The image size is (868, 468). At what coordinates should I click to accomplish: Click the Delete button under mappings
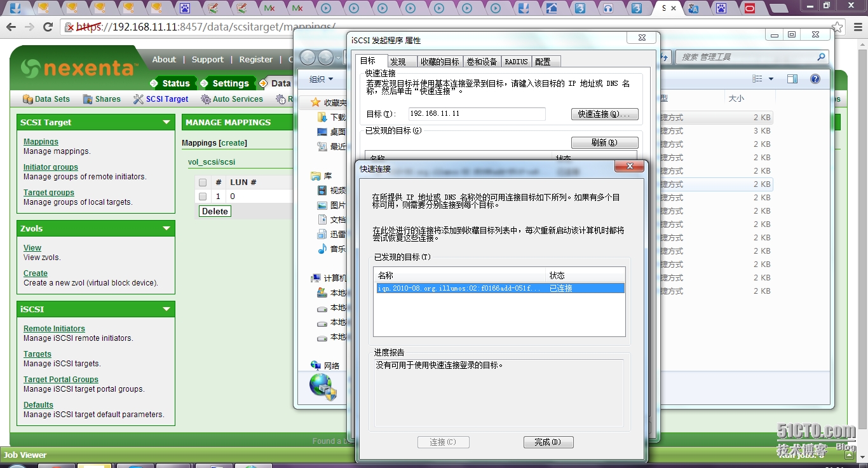click(215, 211)
